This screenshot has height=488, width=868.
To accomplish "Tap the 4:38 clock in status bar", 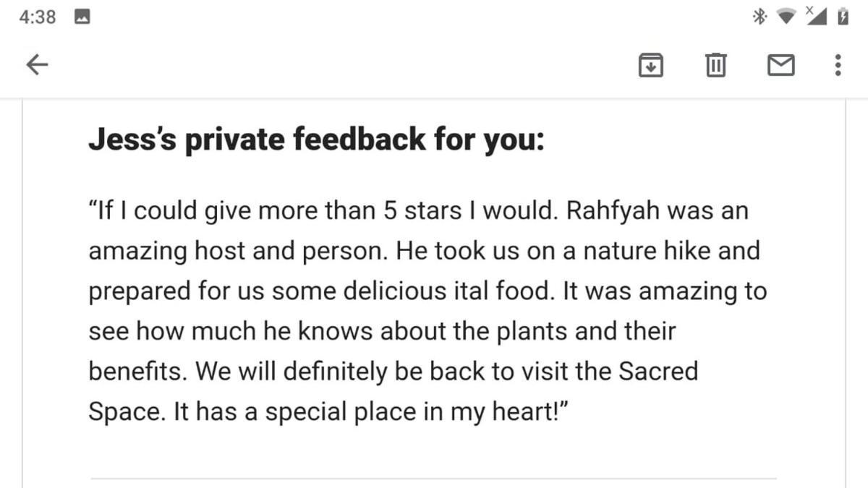I will pyautogui.click(x=38, y=17).
